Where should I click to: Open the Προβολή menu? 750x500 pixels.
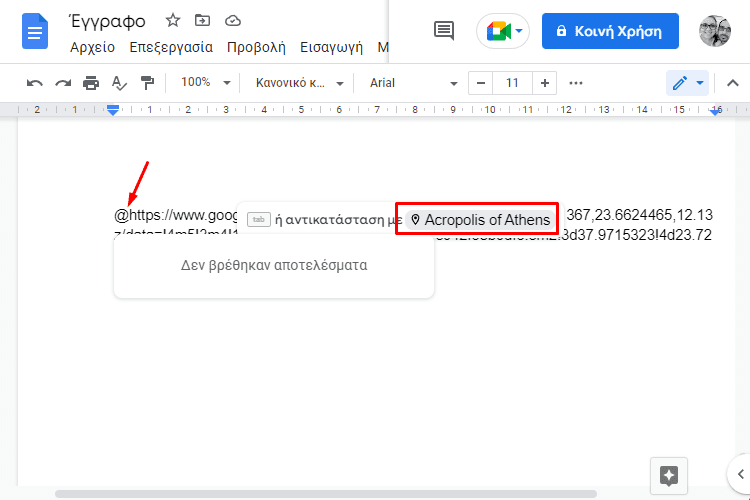click(256, 47)
